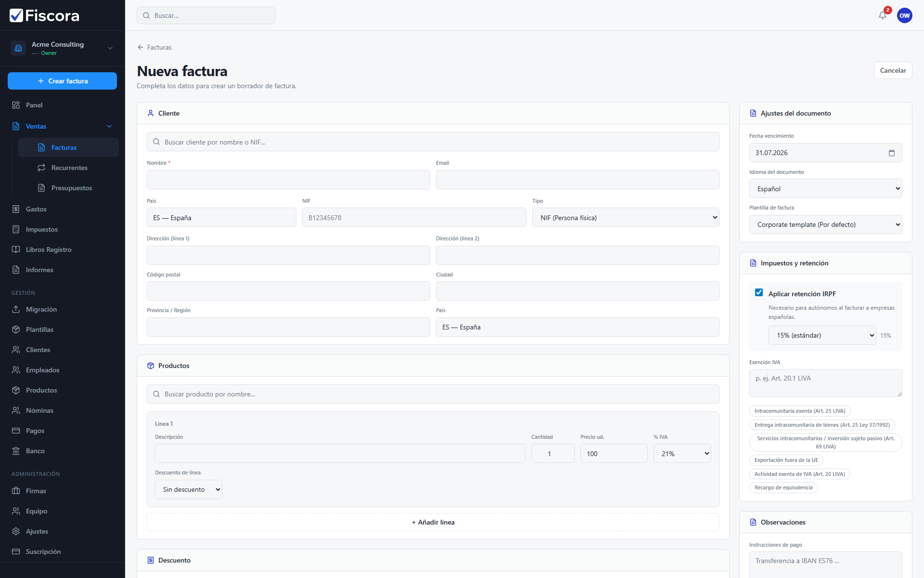Select Entrega intracomunitaria de bienes chip
The height and width of the screenshot is (578, 924).
click(822, 425)
